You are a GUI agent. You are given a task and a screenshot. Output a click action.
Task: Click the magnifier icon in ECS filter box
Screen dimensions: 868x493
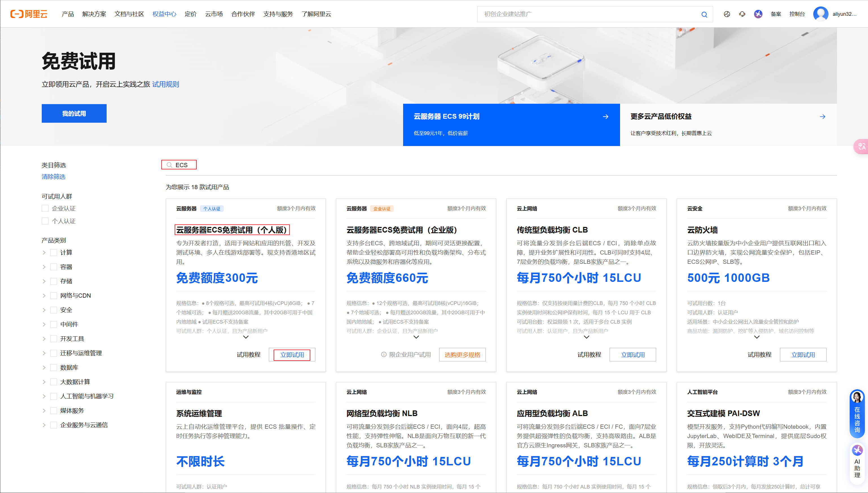(170, 165)
